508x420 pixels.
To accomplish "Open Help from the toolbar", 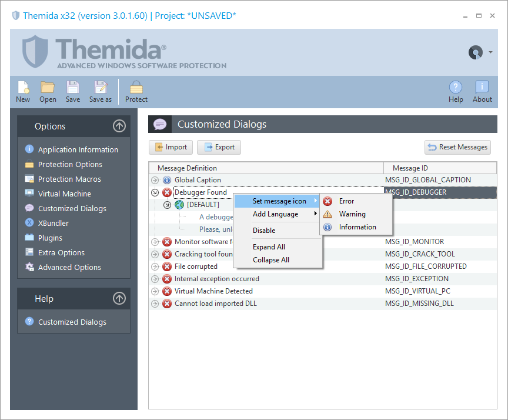I will tap(456, 88).
